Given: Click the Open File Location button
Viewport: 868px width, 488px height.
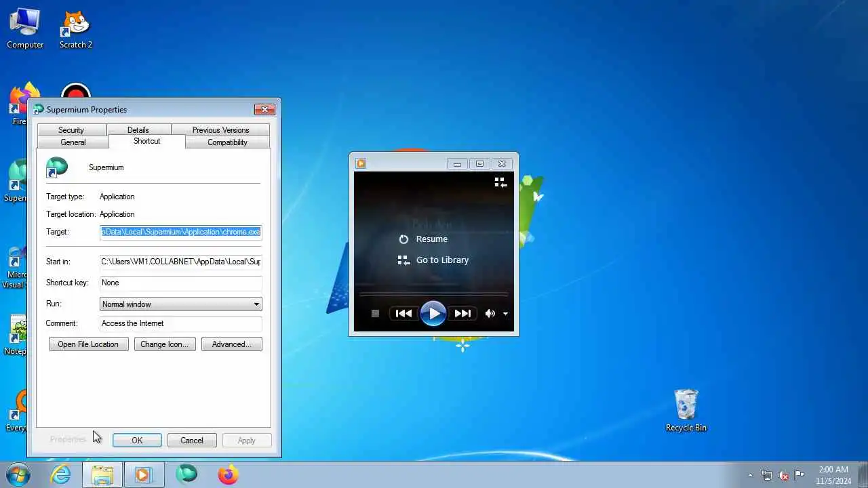Looking at the screenshot, I should [x=88, y=344].
